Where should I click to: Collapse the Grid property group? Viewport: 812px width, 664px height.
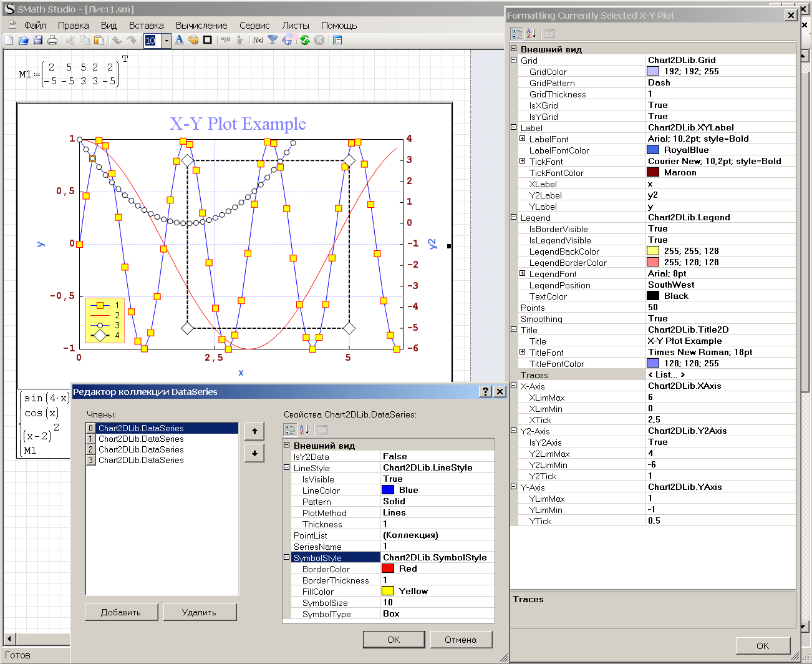514,61
